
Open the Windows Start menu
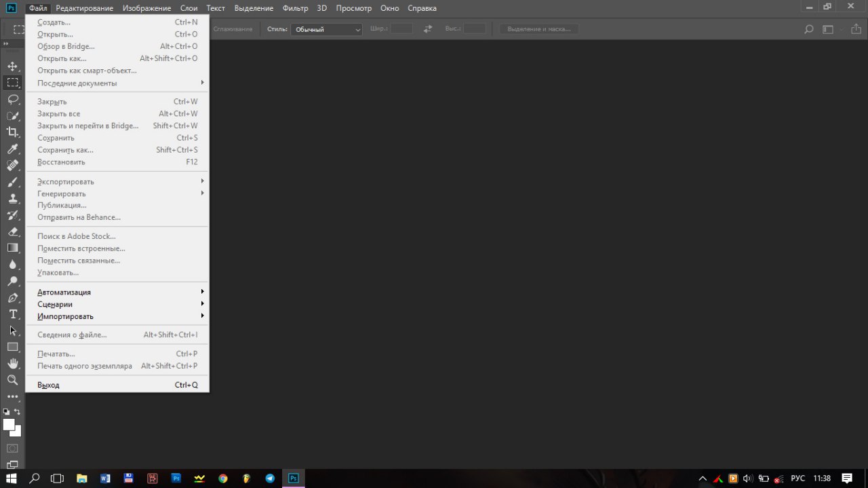[12, 478]
